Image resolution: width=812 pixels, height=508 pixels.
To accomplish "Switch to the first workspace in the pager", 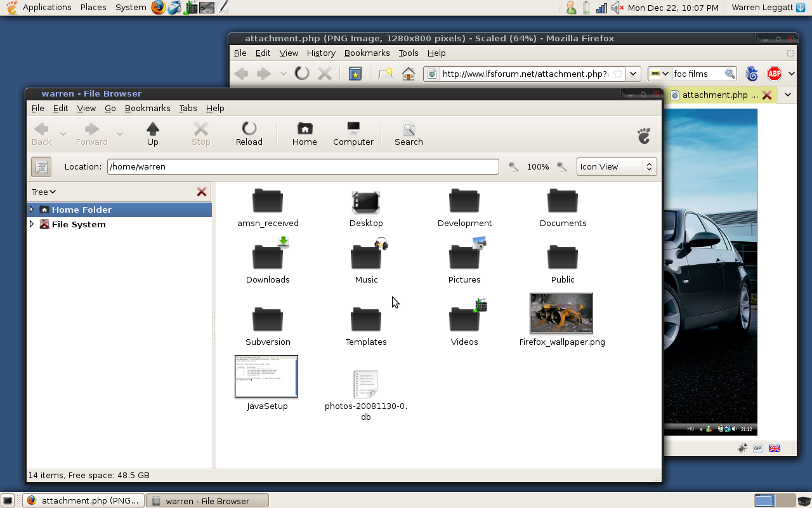I will point(764,500).
